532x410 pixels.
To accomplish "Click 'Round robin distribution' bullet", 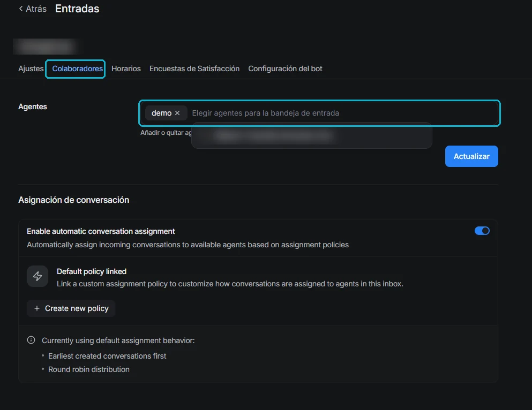I will tap(89, 369).
